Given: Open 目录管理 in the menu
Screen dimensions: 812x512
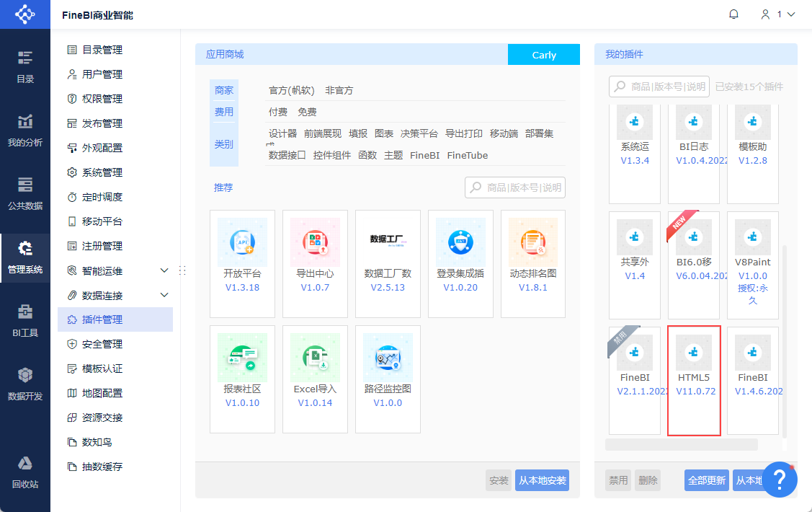Looking at the screenshot, I should point(115,50).
